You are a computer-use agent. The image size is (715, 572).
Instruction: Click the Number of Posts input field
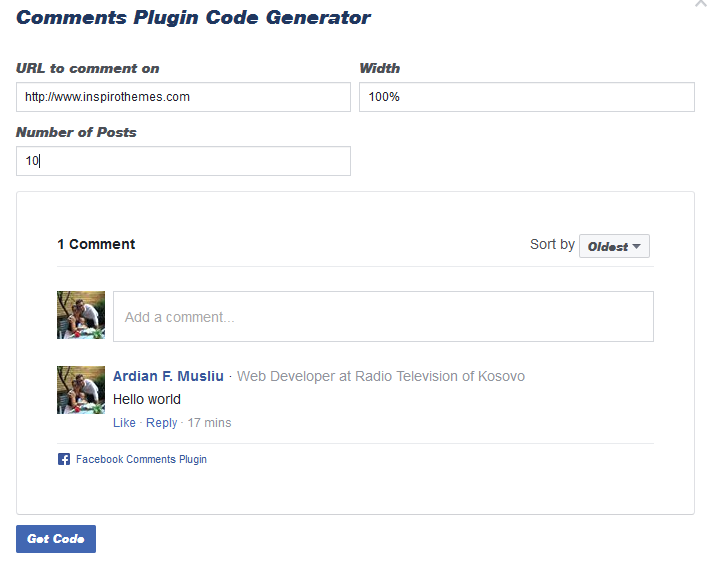pos(183,161)
